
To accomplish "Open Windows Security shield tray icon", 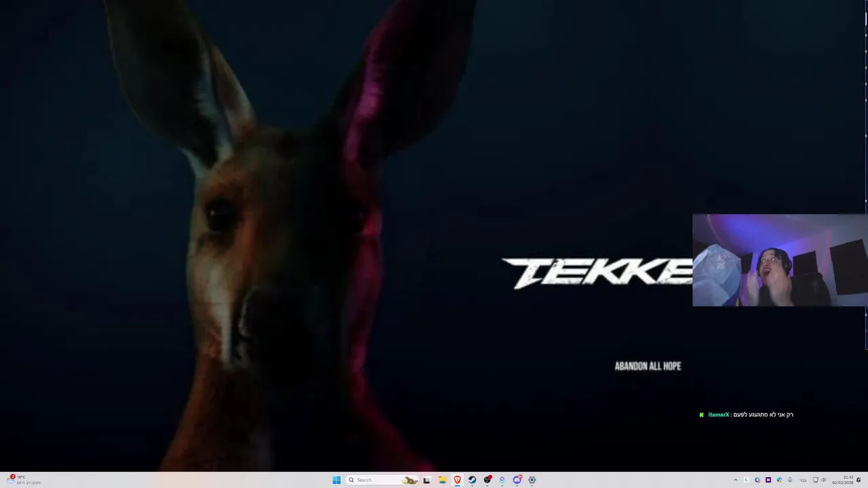I will tap(779, 480).
